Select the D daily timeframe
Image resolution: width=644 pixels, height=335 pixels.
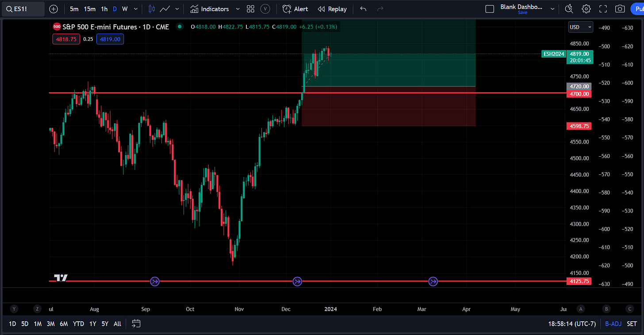pos(115,9)
